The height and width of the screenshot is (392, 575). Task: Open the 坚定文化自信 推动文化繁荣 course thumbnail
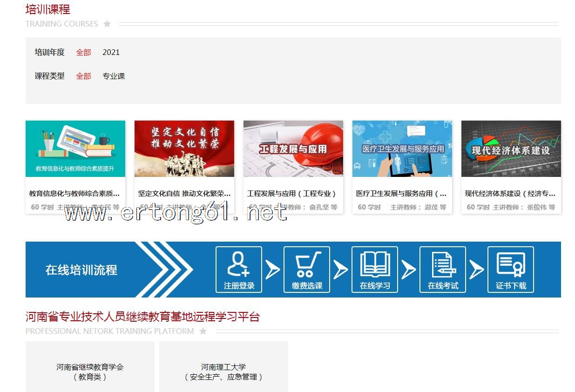pyautogui.click(x=184, y=149)
